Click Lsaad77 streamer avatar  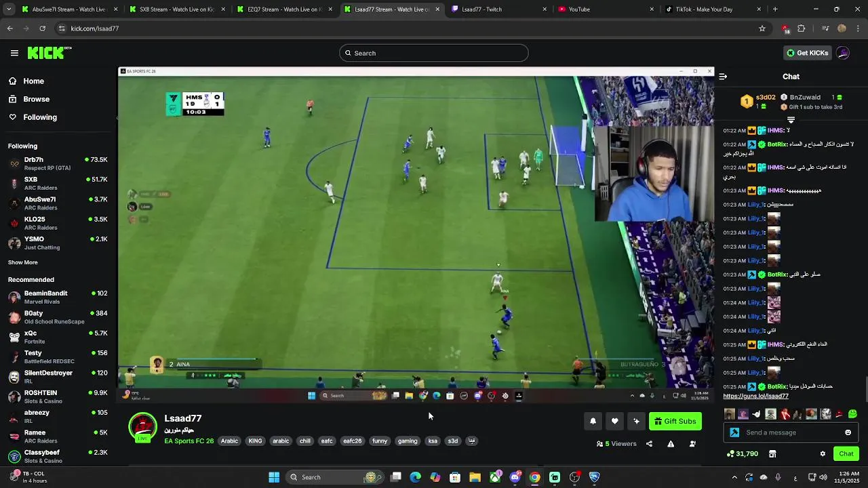pyautogui.click(x=142, y=428)
